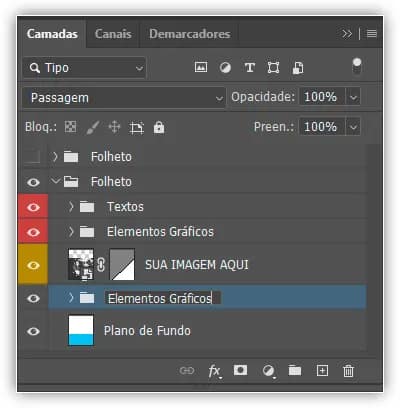Viewport: 400px width, 408px height.
Task: Select the SUA IMAGEM AQUI layer mask thumbnail
Action: [x=122, y=265]
